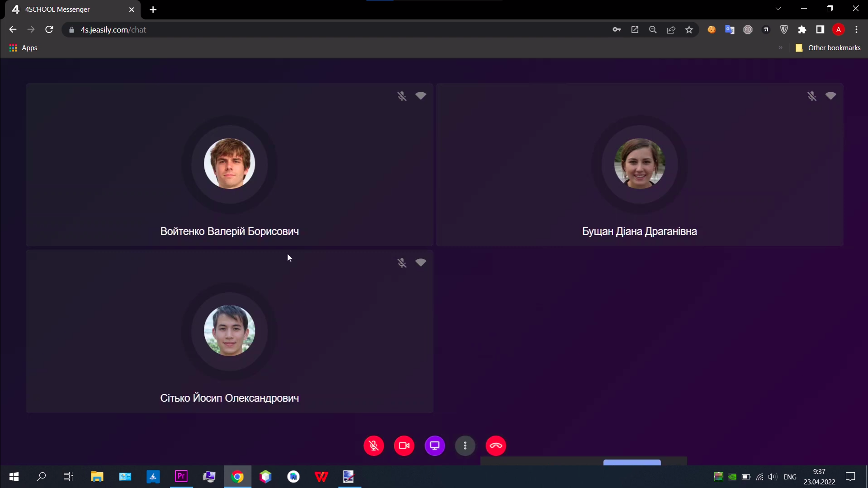
Task: Start screen sharing with purple monitor button
Action: coord(434,446)
